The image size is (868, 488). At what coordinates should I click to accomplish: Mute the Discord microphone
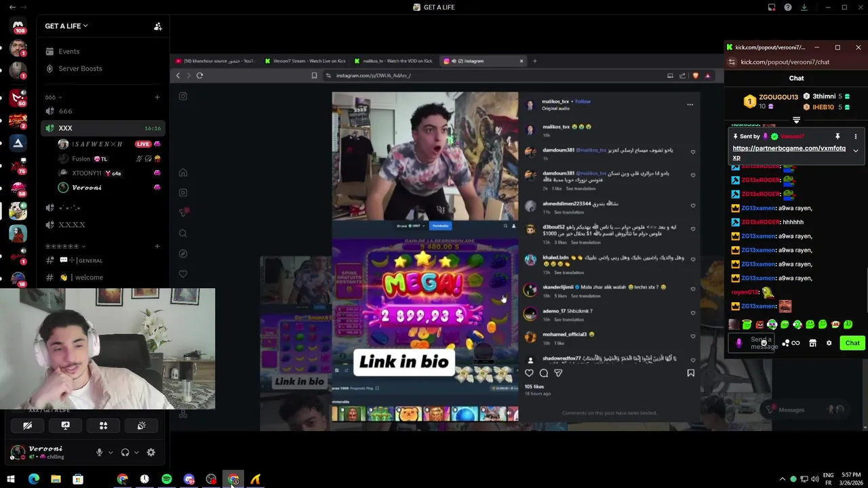click(99, 453)
